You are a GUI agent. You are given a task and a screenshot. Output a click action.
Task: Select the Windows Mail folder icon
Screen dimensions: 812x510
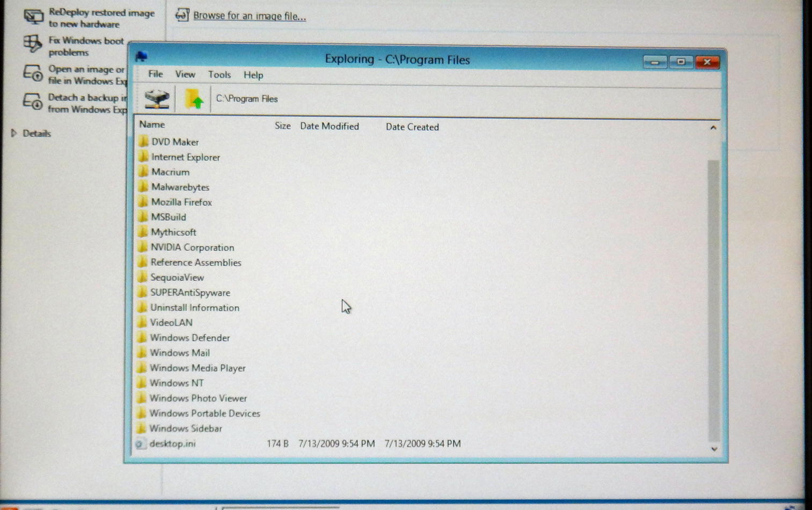142,352
